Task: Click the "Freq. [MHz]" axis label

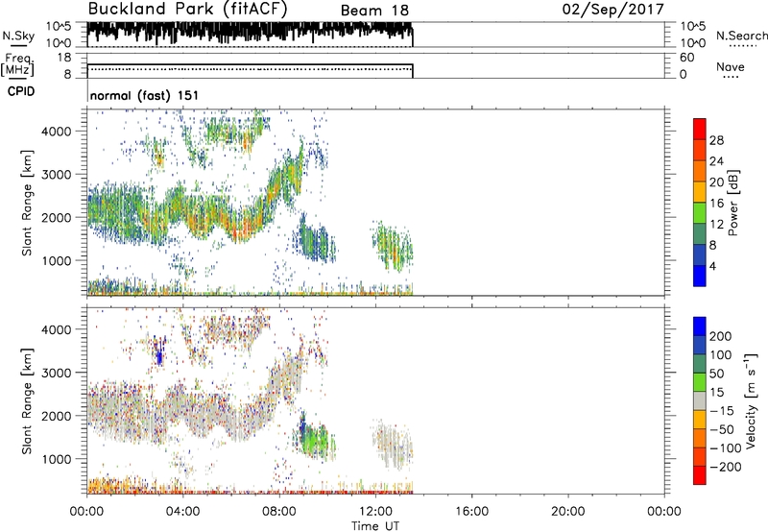Action: pyautogui.click(x=17, y=65)
